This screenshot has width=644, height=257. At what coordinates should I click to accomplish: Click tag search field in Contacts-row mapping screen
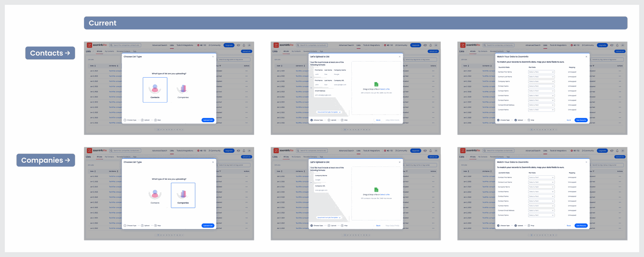[607, 60]
